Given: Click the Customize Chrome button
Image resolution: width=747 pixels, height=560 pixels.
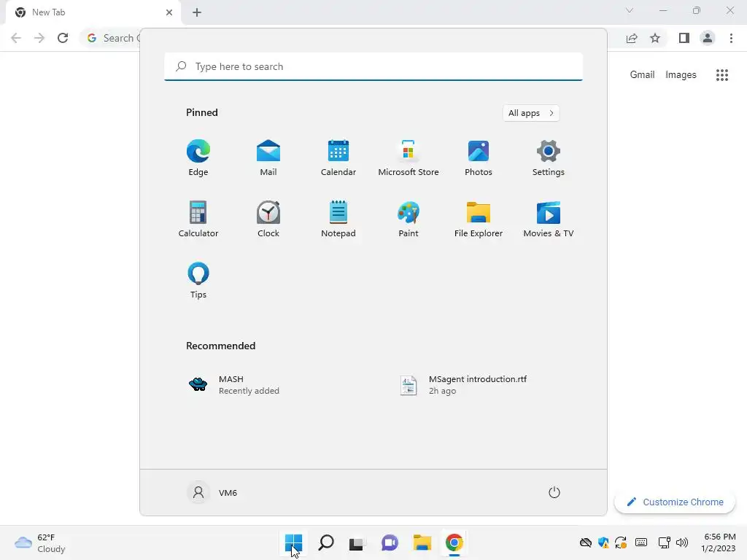Looking at the screenshot, I should (x=675, y=502).
